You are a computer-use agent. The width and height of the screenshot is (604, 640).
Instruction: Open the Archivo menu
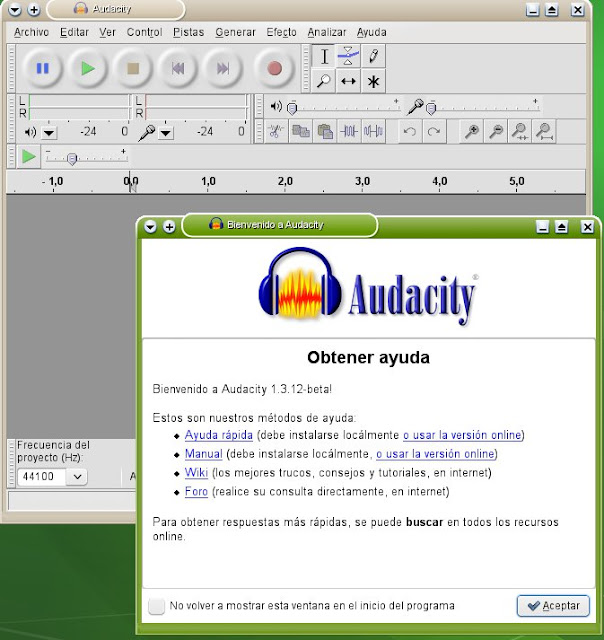tap(31, 32)
